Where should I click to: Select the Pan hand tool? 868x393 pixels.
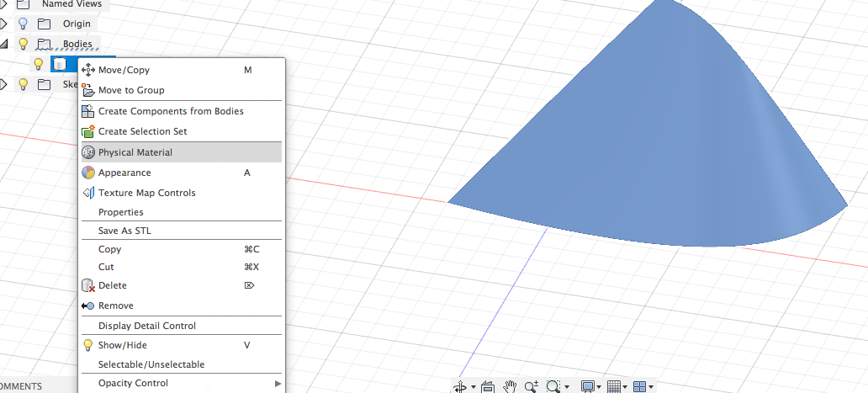click(510, 386)
